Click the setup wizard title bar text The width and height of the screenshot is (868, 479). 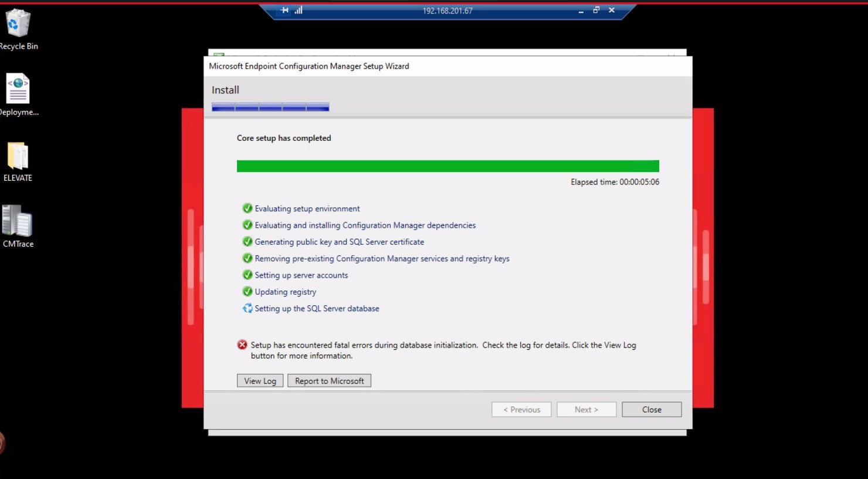309,66
